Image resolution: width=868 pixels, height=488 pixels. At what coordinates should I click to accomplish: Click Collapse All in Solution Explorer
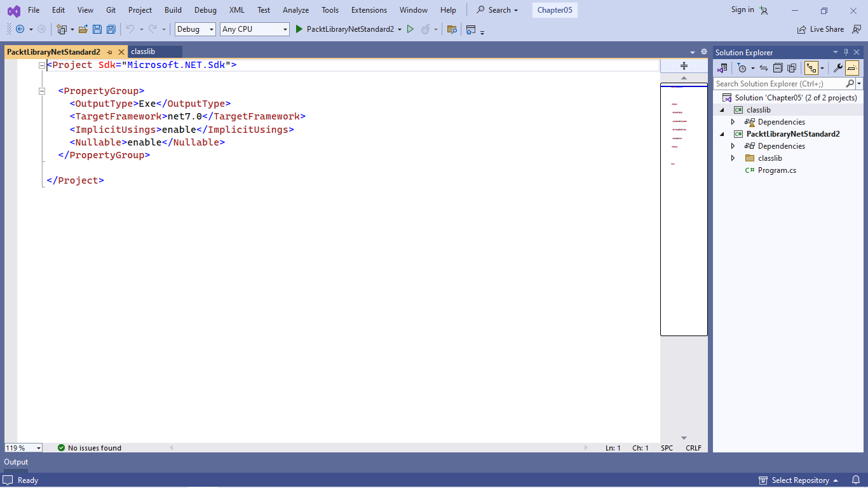(778, 68)
